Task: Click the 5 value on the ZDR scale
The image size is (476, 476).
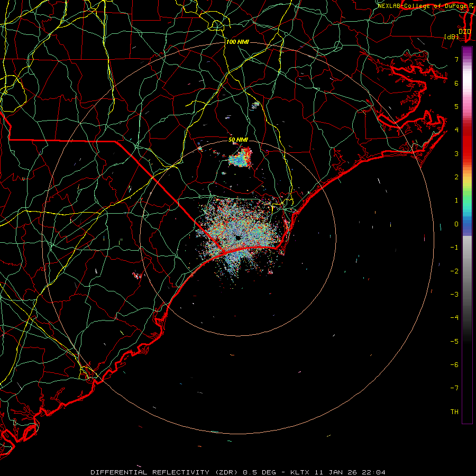Action: tap(456, 106)
